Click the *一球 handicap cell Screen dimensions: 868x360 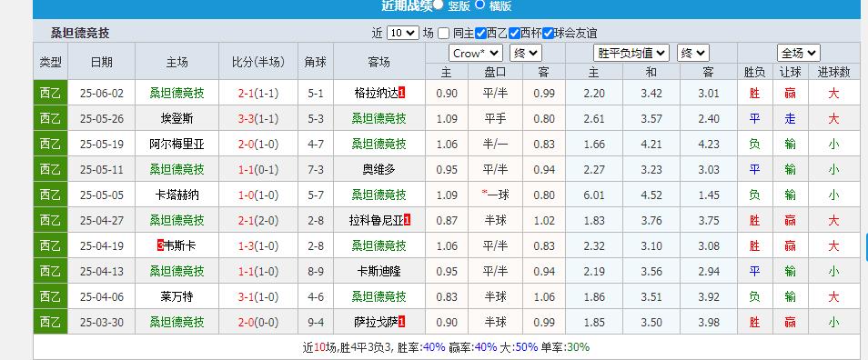coord(496,195)
